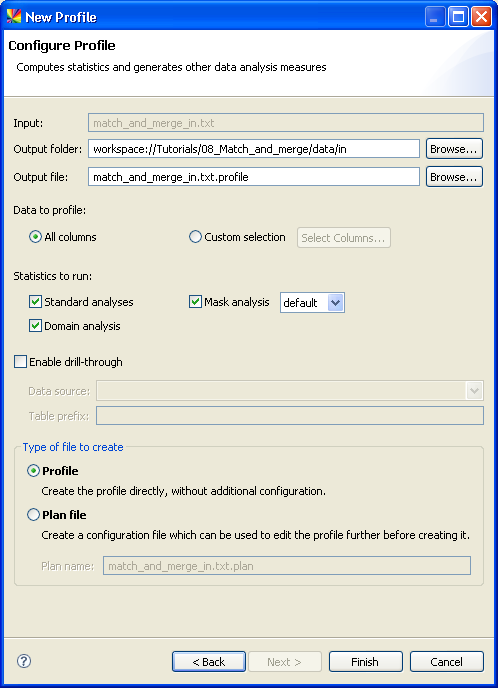
Task: Browse for the Output folder
Action: point(454,149)
